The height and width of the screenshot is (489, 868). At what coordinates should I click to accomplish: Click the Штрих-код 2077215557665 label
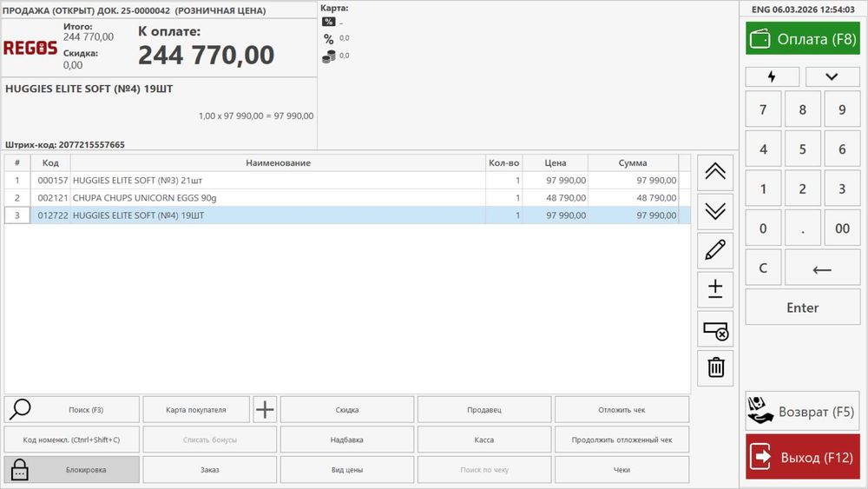click(x=65, y=144)
